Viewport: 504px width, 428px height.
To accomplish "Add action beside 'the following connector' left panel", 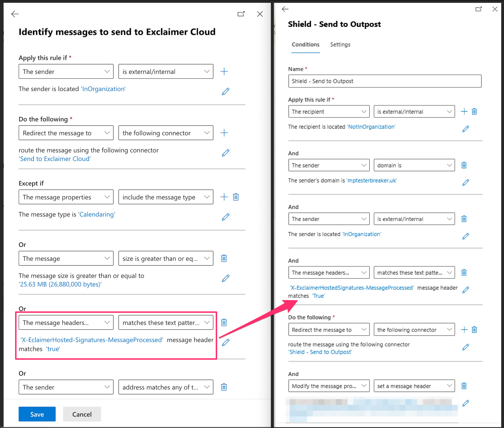I will pyautogui.click(x=224, y=133).
